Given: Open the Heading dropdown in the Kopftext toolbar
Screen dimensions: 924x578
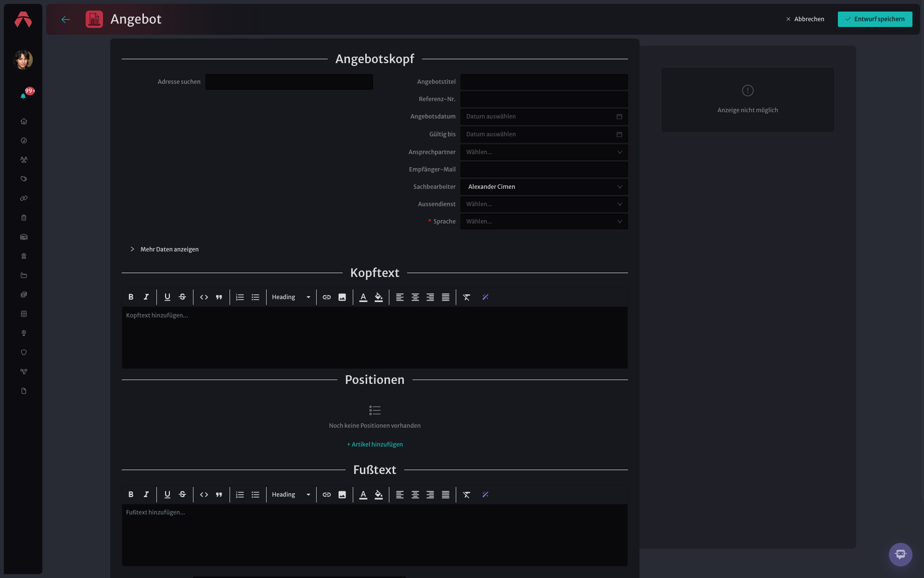Looking at the screenshot, I should (x=291, y=297).
